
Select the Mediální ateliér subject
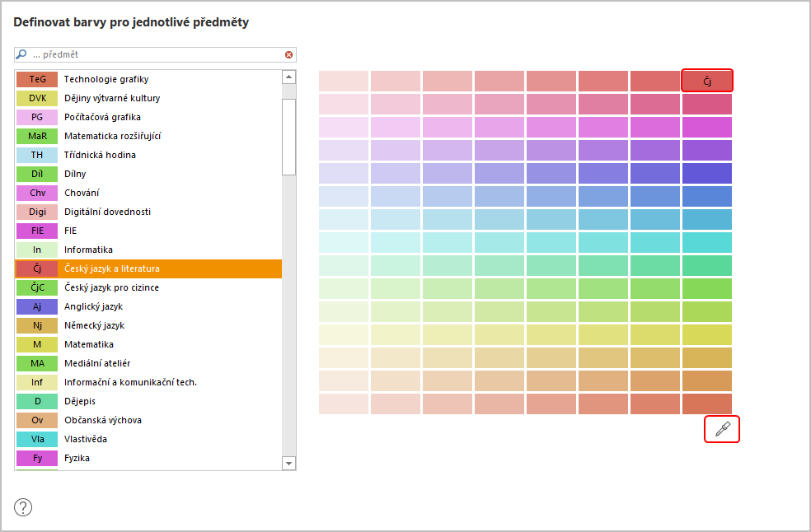click(148, 363)
